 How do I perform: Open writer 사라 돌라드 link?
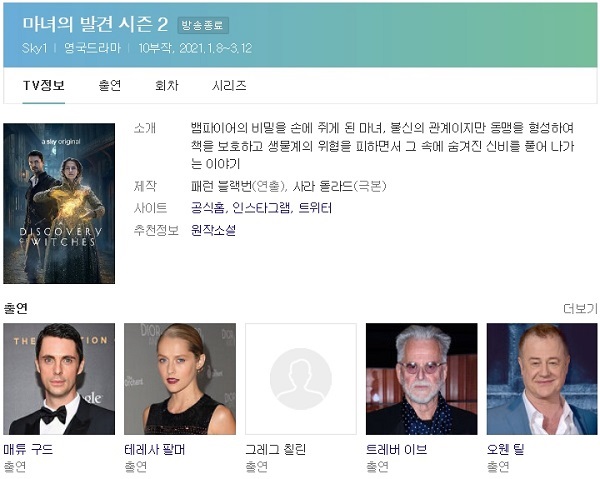(x=324, y=186)
